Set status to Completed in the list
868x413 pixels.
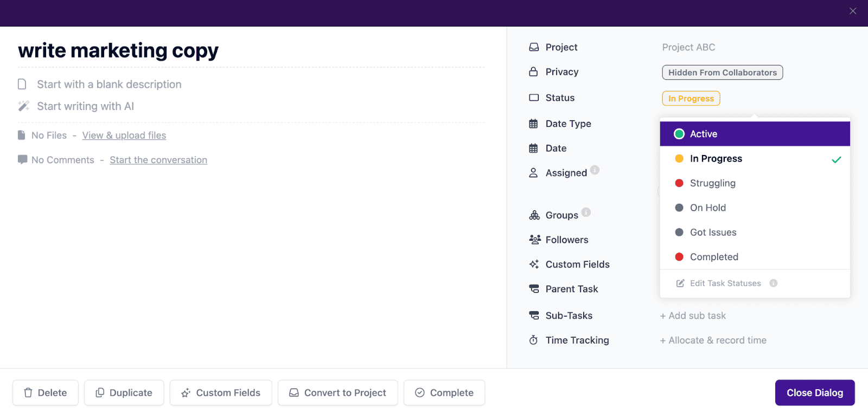click(x=713, y=257)
